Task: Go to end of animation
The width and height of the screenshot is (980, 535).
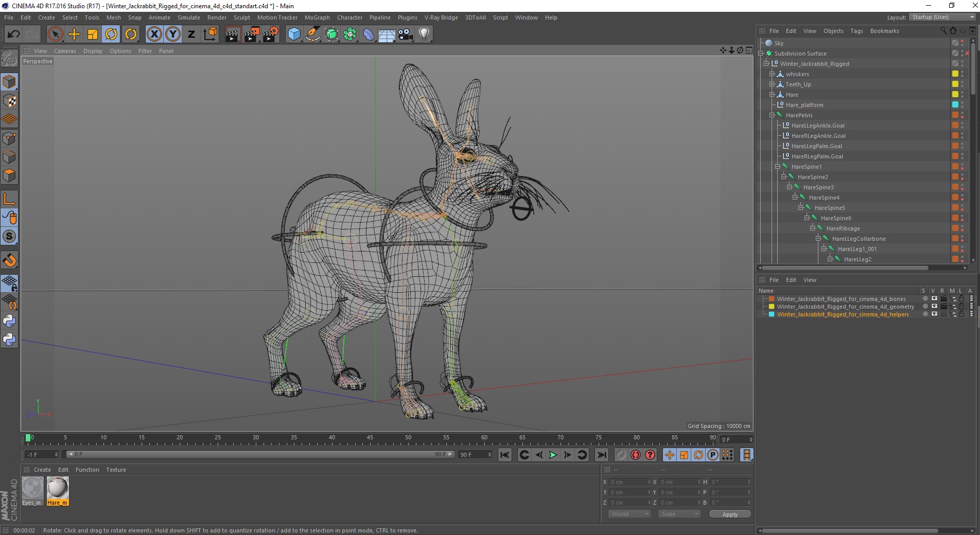Action: click(601, 455)
